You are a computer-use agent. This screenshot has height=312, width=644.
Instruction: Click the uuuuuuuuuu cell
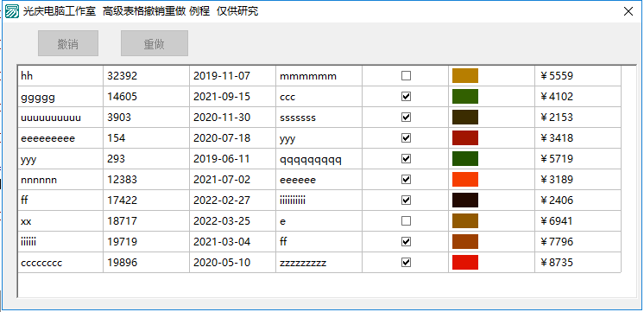click(60, 118)
